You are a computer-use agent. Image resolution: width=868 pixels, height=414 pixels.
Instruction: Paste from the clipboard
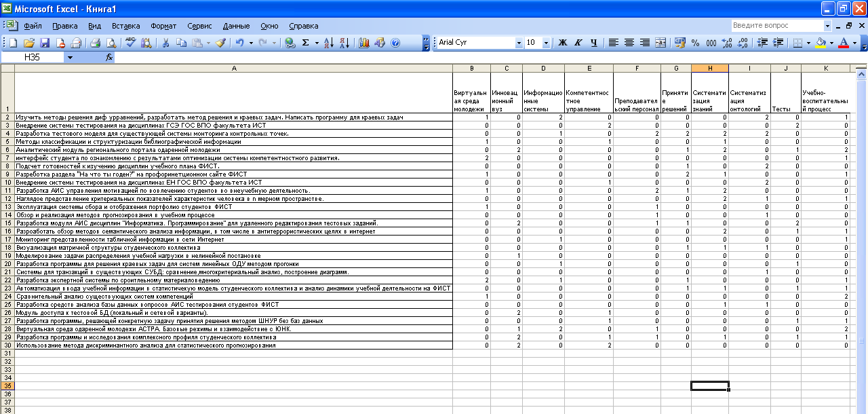[x=197, y=42]
